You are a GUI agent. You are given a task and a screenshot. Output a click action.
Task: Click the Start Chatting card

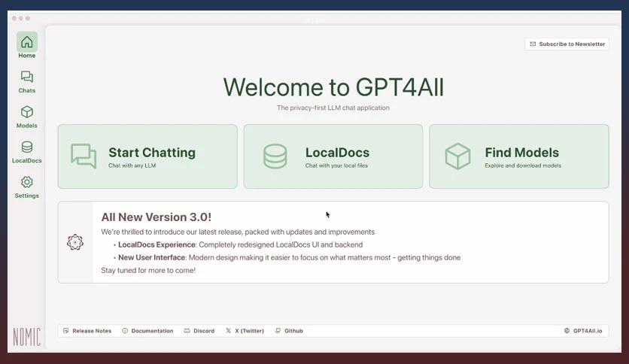pyautogui.click(x=147, y=156)
